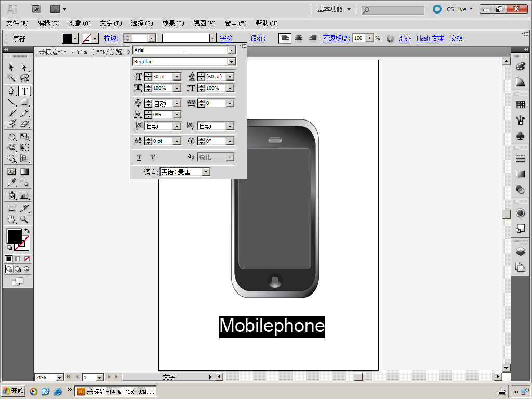532x399 pixels.
Task: Expand the language dropdown showing 英语: 美国
Action: pyautogui.click(x=206, y=172)
